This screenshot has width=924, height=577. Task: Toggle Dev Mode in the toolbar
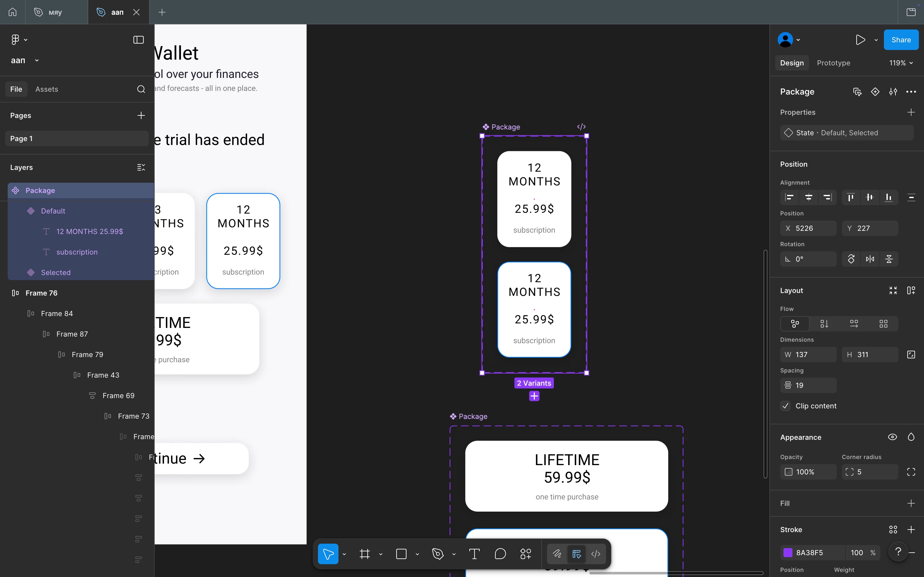596,554
